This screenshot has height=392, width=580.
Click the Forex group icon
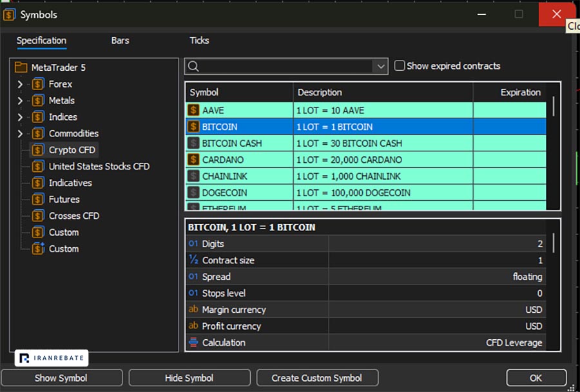(38, 84)
